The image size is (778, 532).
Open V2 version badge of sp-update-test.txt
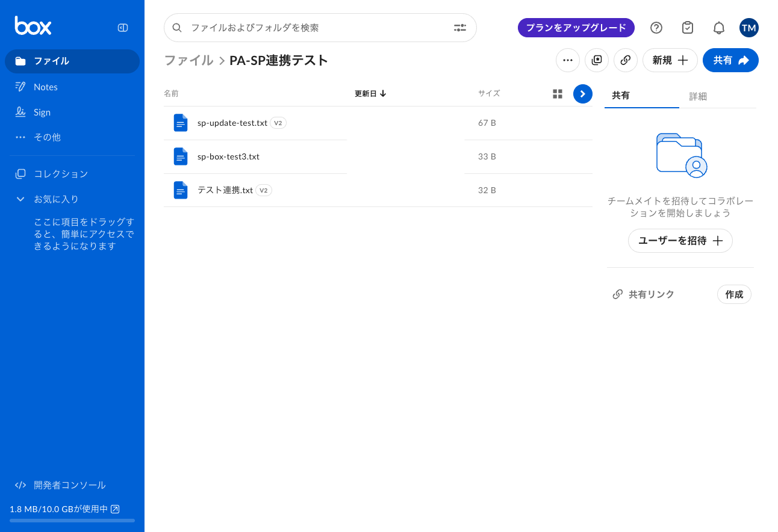pos(278,123)
